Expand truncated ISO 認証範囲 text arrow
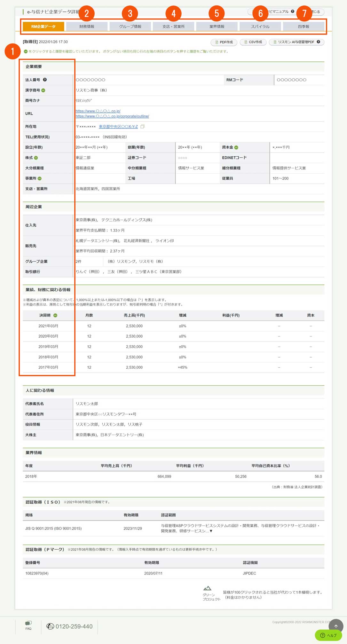The width and height of the screenshot is (347, 644). pyautogui.click(x=211, y=531)
